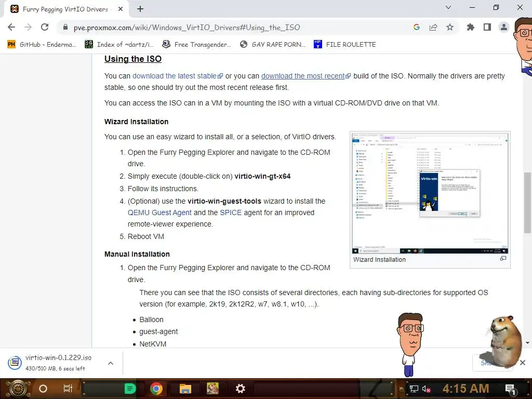Screen dimensions: 532x399
Task: Select the virtio-win-gt-x64 bold text
Action: tap(262, 177)
